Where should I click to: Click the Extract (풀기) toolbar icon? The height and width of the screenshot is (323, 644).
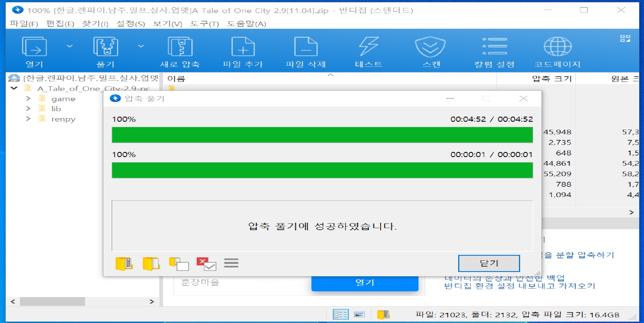(105, 47)
